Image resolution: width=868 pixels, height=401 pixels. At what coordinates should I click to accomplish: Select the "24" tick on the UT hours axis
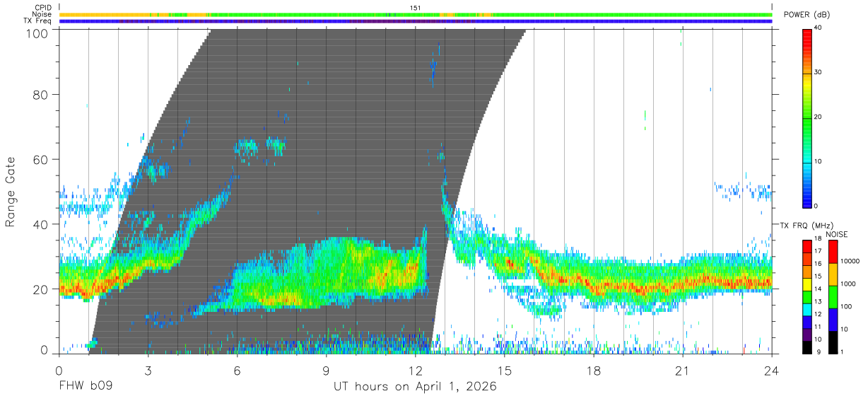(x=772, y=370)
